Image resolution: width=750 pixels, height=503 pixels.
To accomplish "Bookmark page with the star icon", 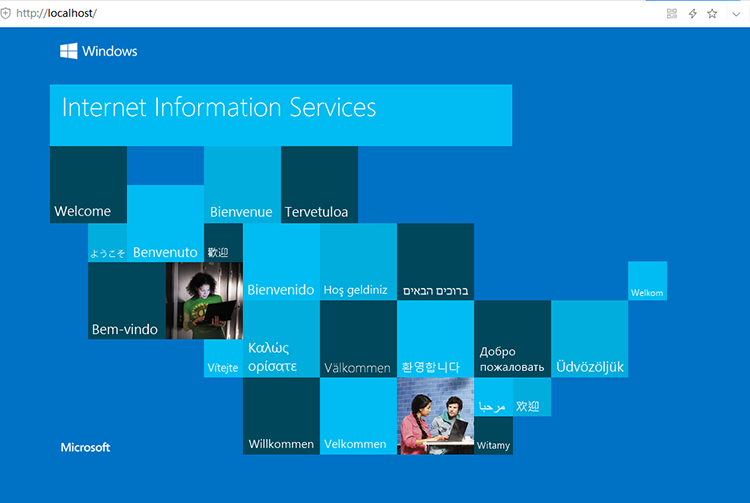I will point(712,13).
